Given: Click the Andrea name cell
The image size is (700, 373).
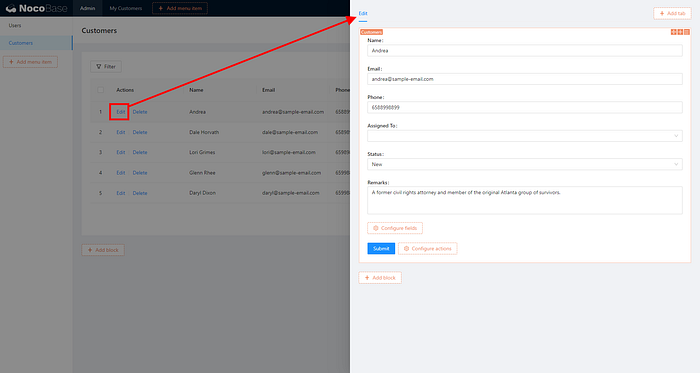Looking at the screenshot, I should 197,112.
